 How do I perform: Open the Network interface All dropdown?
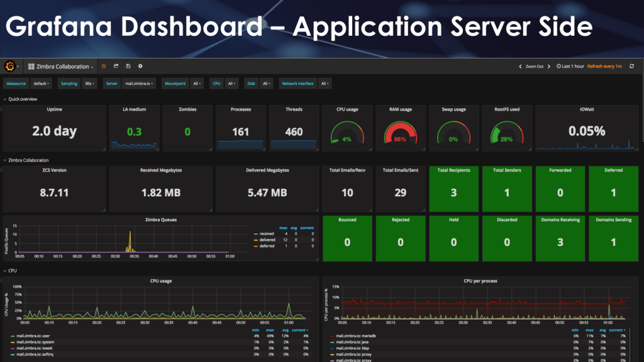[325, 84]
